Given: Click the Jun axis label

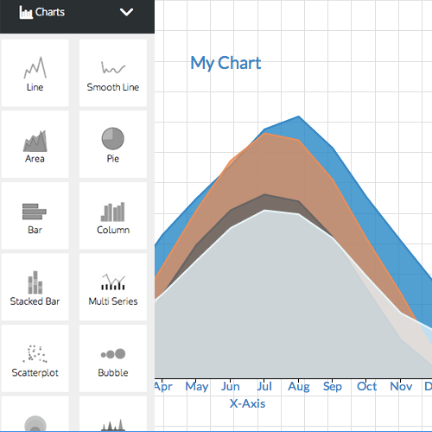Looking at the screenshot, I should tap(230, 386).
